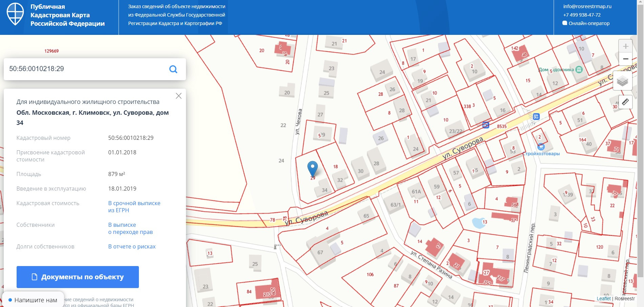The height and width of the screenshot is (307, 644).
Task: Click the blue location pin on parcel 29
Action: 312,168
